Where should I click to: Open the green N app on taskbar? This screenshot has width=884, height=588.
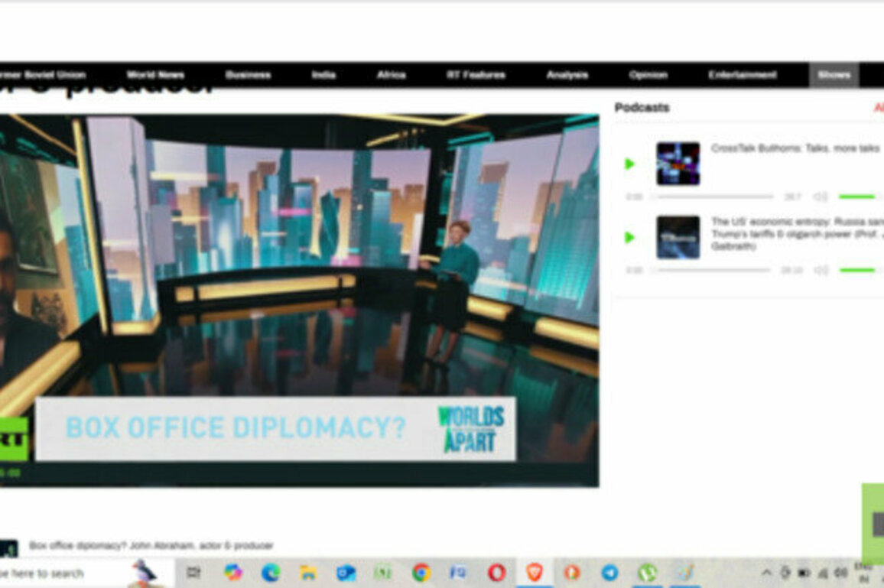pyautogui.click(x=383, y=573)
